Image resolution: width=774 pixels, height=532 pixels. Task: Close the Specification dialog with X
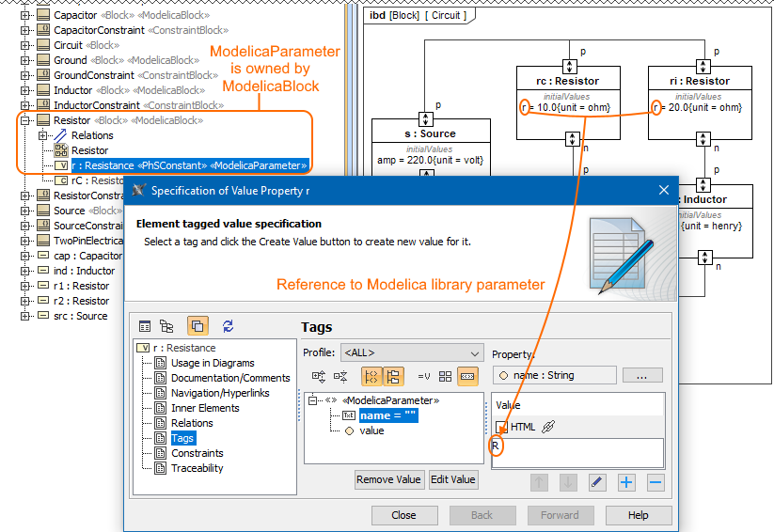click(664, 190)
